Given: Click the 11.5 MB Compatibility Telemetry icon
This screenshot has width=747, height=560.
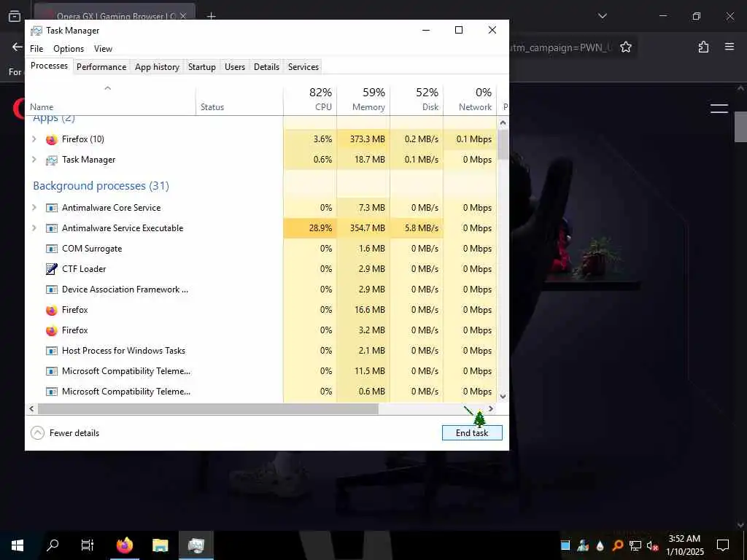Looking at the screenshot, I should [52, 371].
